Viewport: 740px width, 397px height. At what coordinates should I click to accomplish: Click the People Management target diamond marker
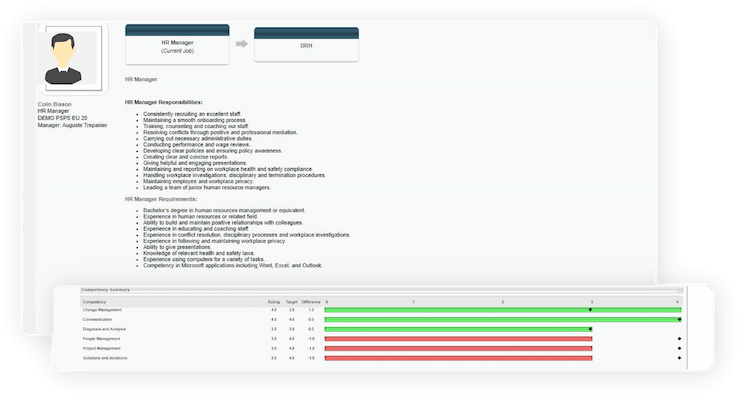click(679, 338)
